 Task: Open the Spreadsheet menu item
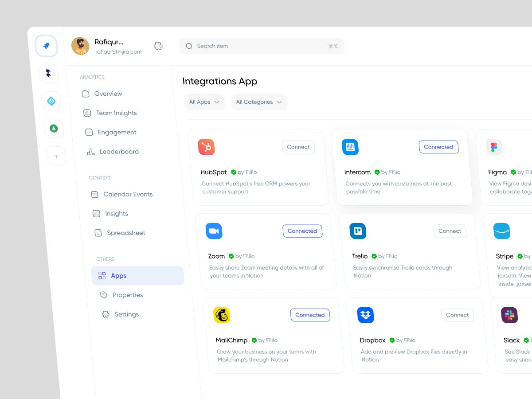tap(120, 233)
